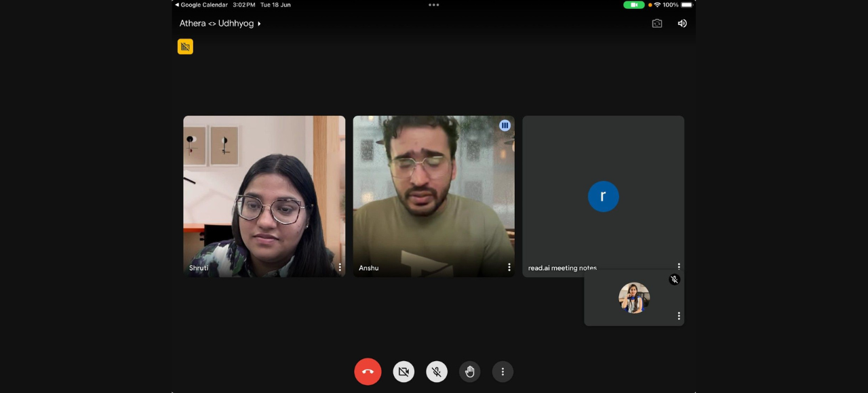Viewport: 868px width, 393px height.
Task: Open audio output speaker options
Action: tap(682, 24)
